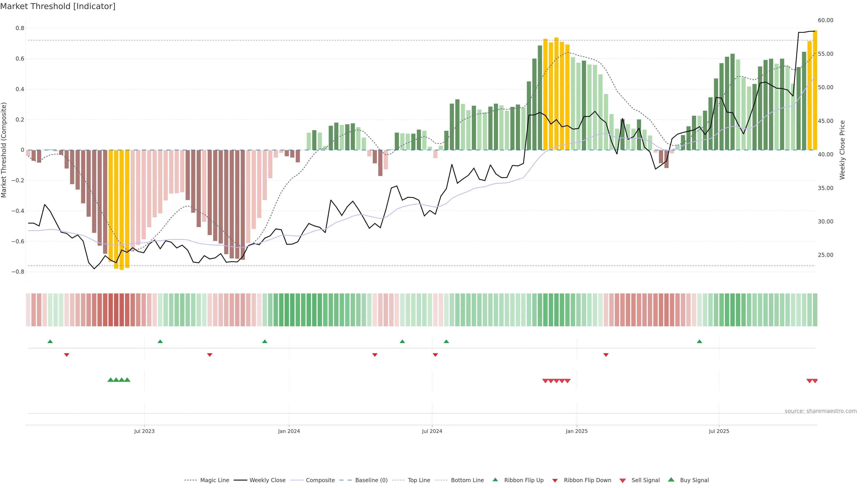868x488 pixels.
Task: Click Jan 2024 x-axis label
Action: click(x=289, y=431)
